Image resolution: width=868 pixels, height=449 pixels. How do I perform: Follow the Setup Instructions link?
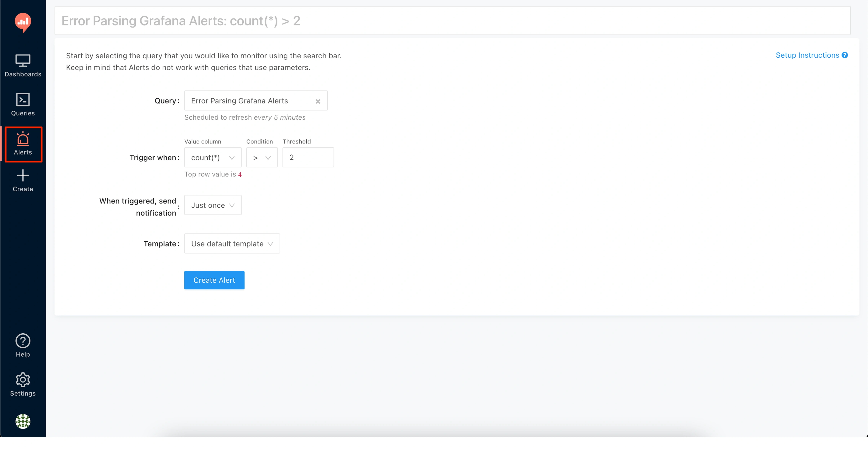coord(807,55)
